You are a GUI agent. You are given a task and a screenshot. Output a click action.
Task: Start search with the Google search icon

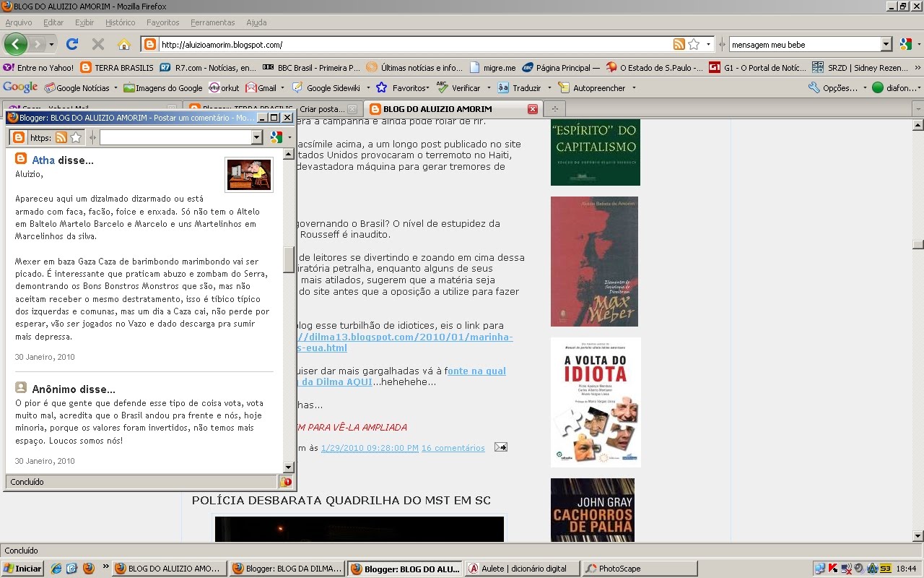905,43
